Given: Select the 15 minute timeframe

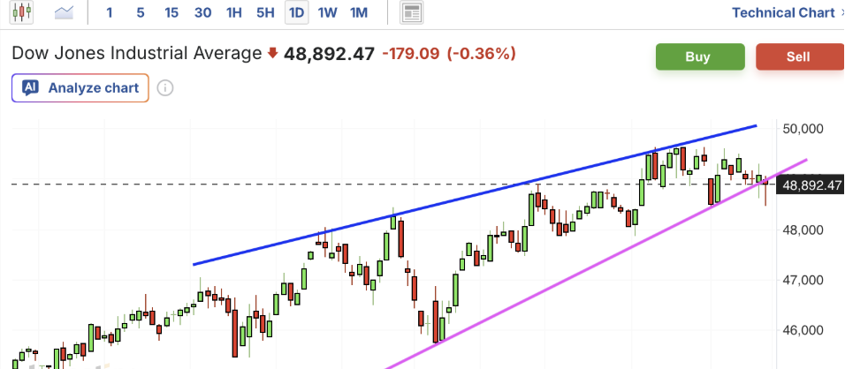Looking at the screenshot, I should coord(171,12).
